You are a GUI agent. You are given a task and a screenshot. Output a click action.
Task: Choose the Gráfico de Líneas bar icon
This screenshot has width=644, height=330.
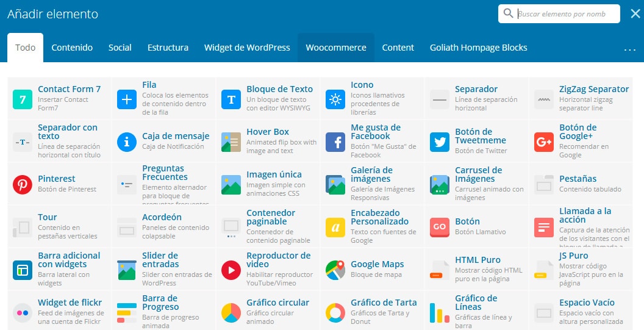point(440,313)
